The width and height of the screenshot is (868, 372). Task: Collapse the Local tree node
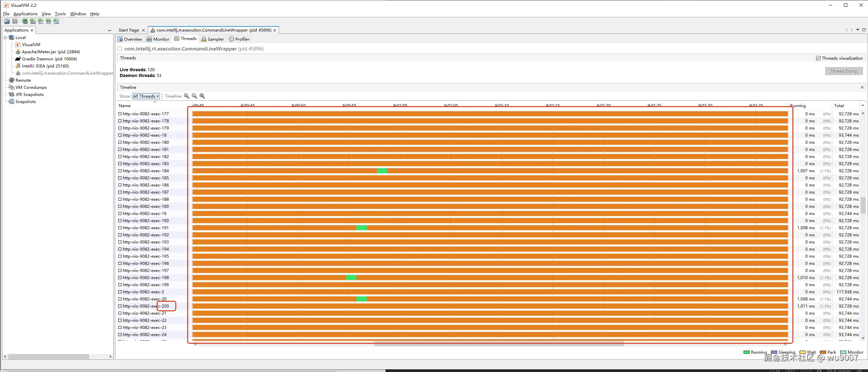[x=5, y=38]
